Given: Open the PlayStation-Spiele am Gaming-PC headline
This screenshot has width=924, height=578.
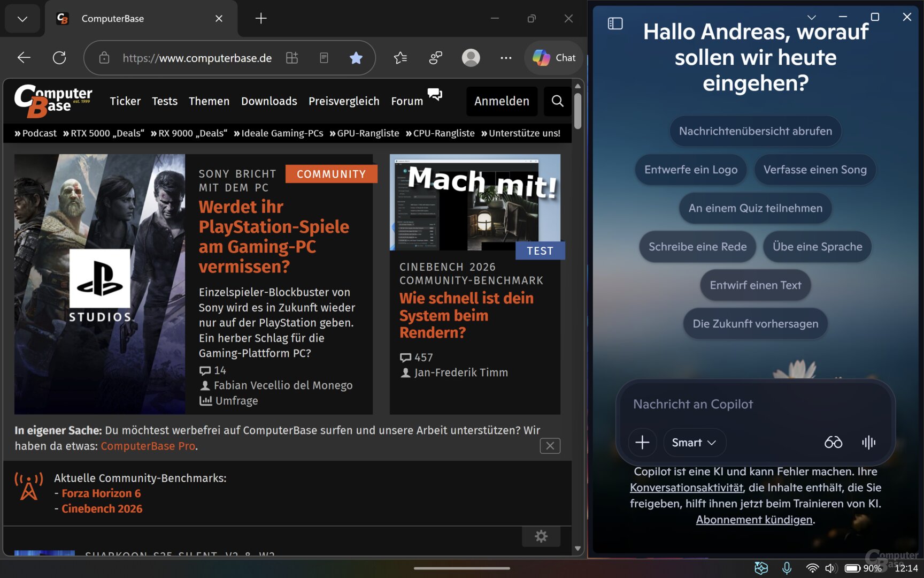Looking at the screenshot, I should point(274,237).
